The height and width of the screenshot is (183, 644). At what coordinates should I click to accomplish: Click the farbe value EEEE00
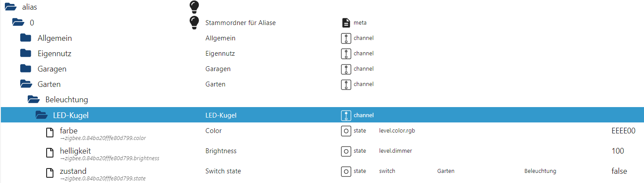pyautogui.click(x=623, y=131)
